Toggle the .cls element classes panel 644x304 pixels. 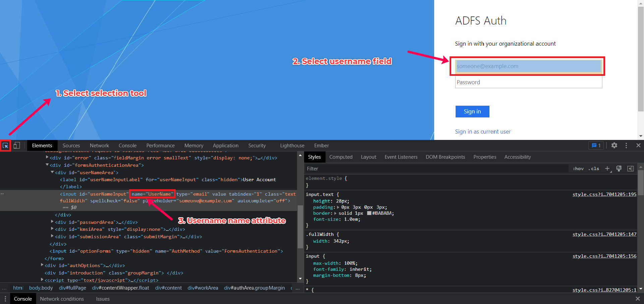coord(594,169)
